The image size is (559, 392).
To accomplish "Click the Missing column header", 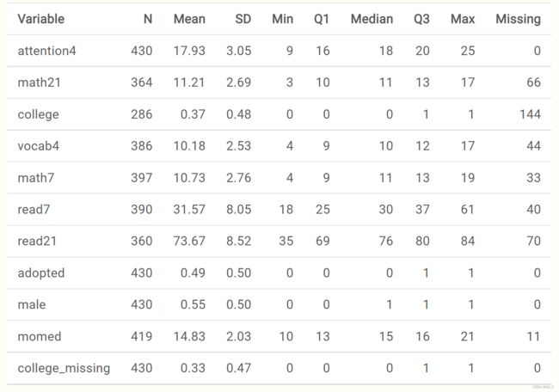I will (x=519, y=19).
